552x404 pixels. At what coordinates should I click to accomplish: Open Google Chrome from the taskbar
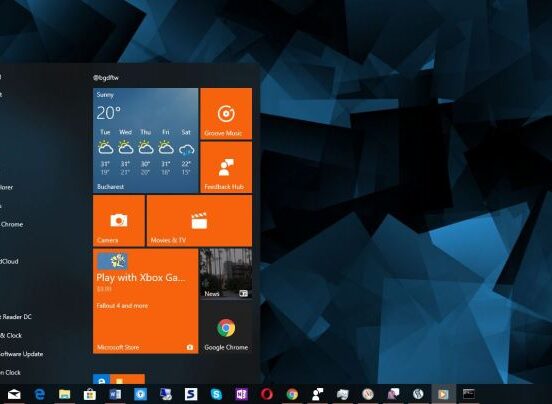(x=292, y=394)
